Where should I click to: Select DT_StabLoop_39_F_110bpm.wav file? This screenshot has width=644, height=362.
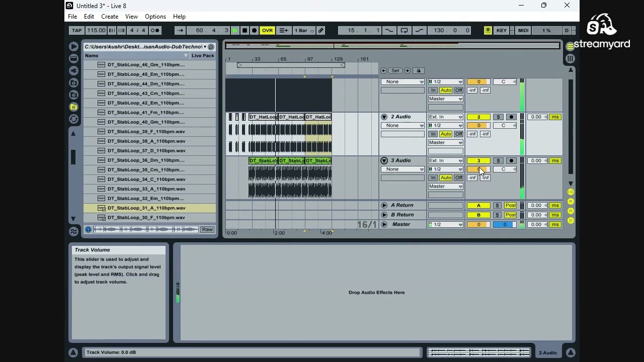(150, 132)
